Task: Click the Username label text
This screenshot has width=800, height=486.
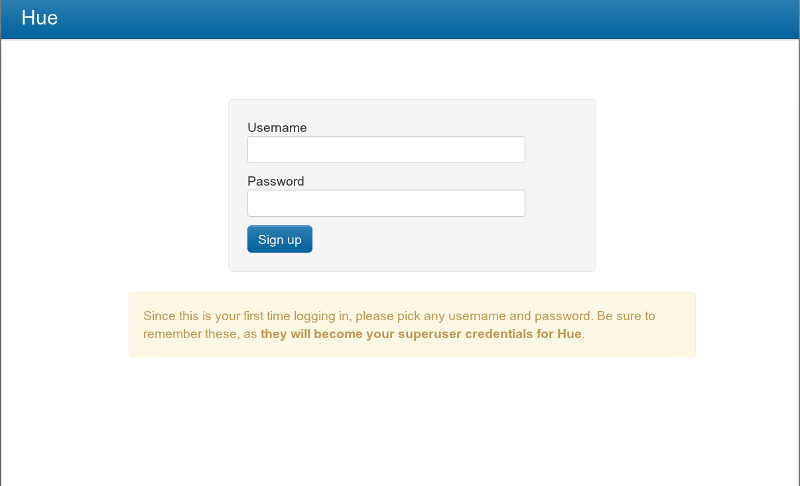Action: click(x=277, y=128)
